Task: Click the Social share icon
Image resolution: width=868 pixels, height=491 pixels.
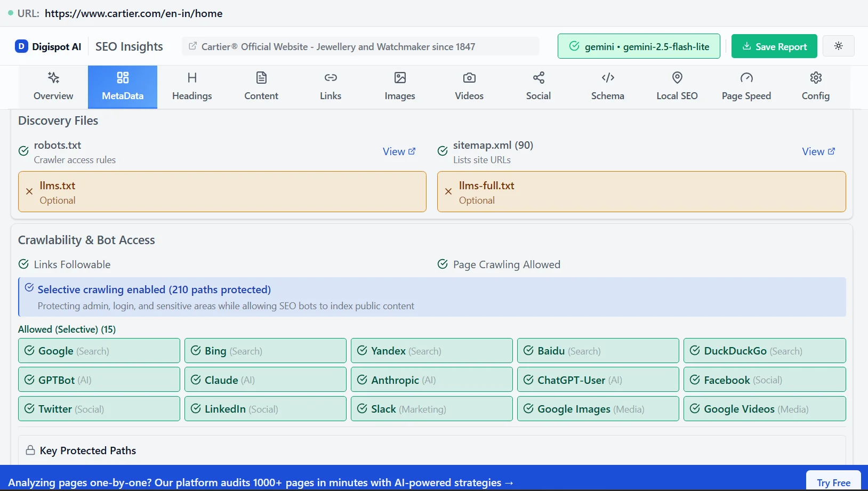Action: click(539, 78)
